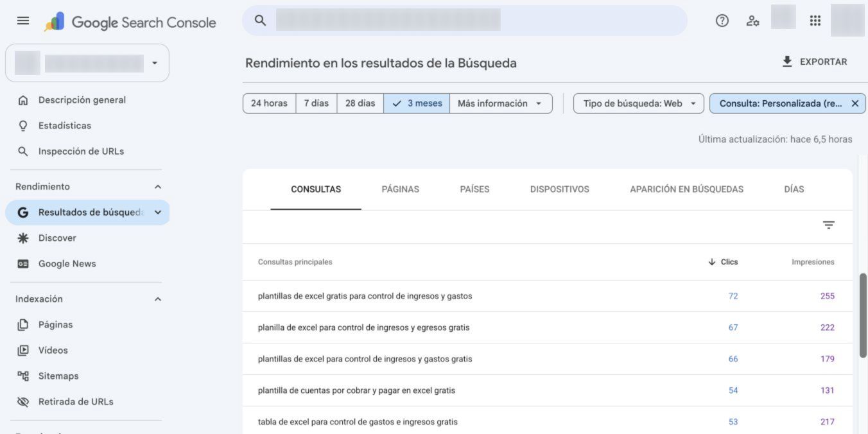Image resolution: width=868 pixels, height=434 pixels.
Task: Switch to the DISPOSITIVOS tab
Action: (x=560, y=189)
